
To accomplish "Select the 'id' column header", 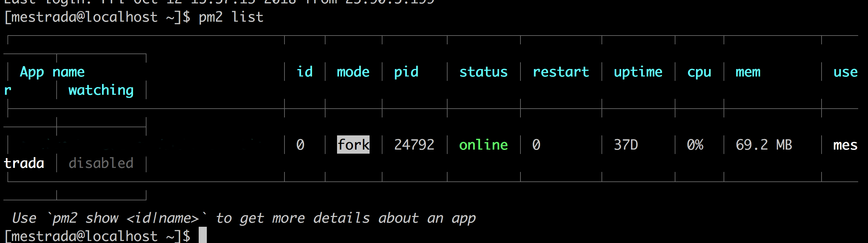I will pos(304,72).
